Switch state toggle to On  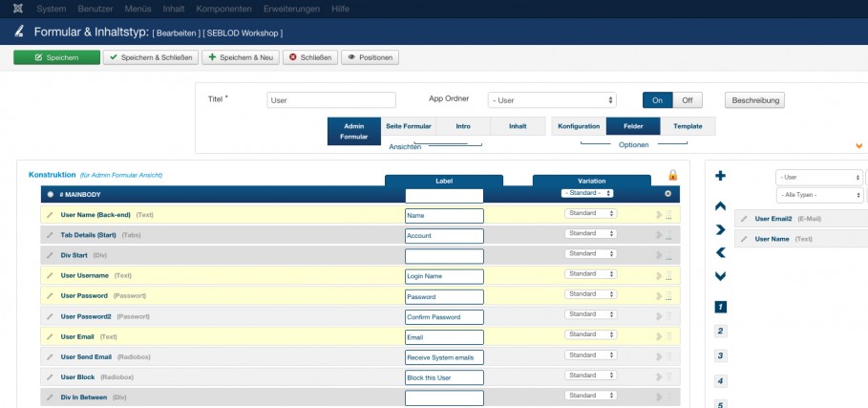[x=657, y=100]
